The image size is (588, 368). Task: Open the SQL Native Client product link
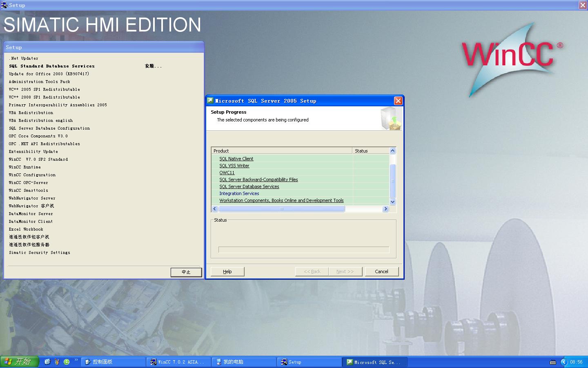[236, 159]
